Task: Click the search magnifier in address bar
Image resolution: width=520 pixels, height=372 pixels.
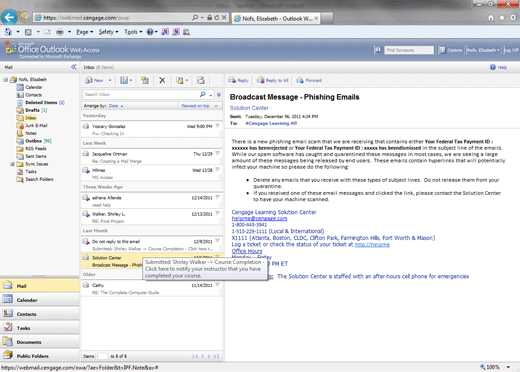Action: pos(195,17)
